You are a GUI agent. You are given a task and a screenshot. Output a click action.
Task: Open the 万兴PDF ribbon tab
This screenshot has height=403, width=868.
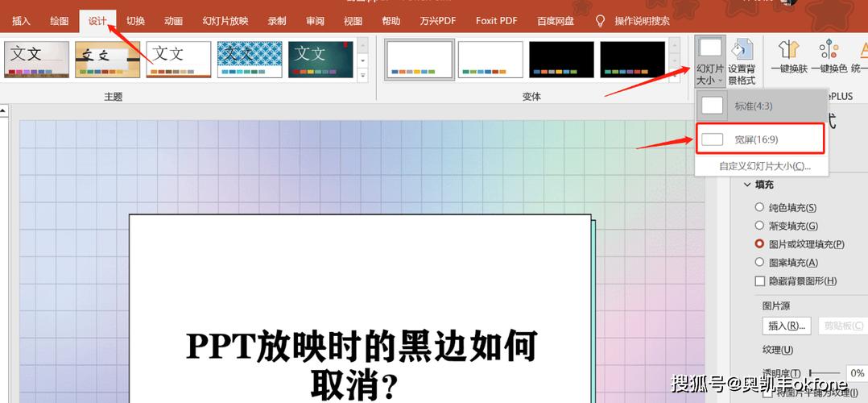point(438,21)
